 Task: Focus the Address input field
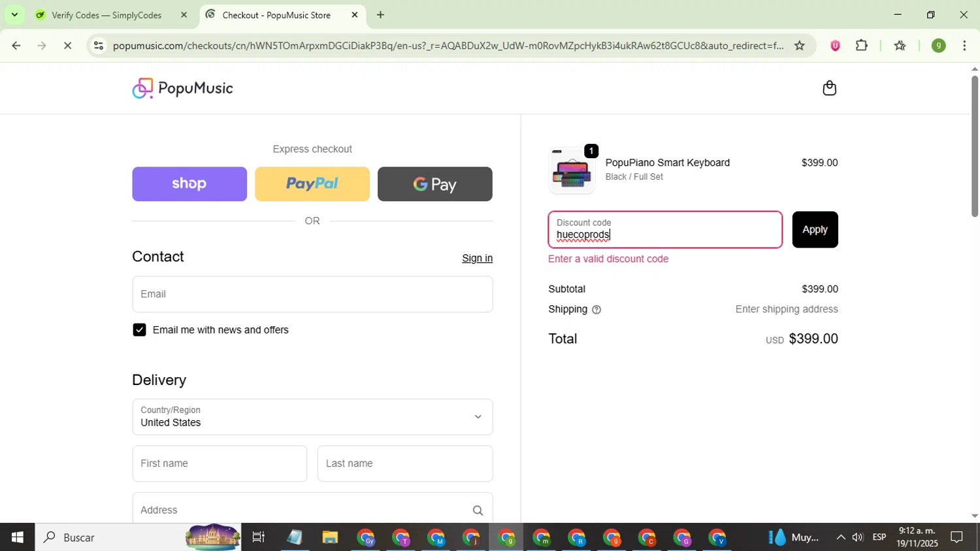point(312,509)
